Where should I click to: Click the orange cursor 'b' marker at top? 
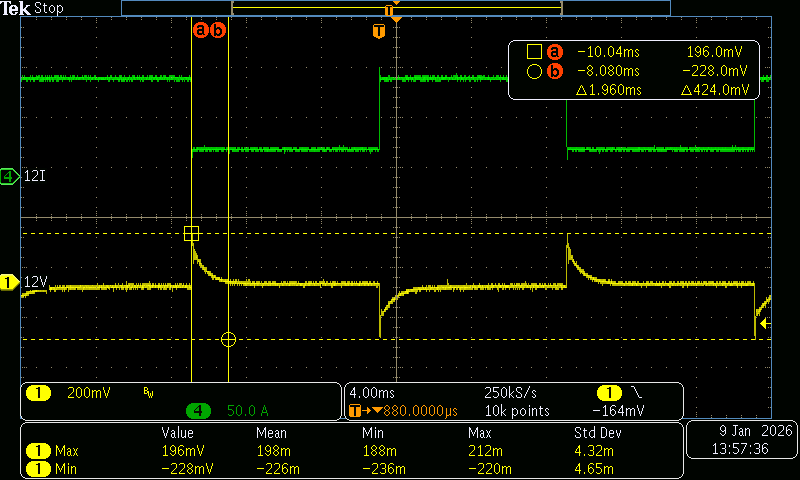pyautogui.click(x=219, y=30)
